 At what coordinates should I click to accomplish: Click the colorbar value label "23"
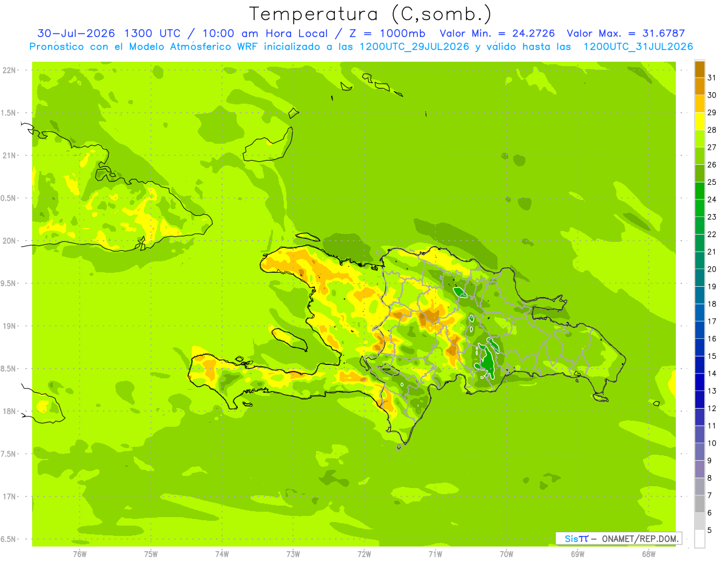(x=712, y=216)
